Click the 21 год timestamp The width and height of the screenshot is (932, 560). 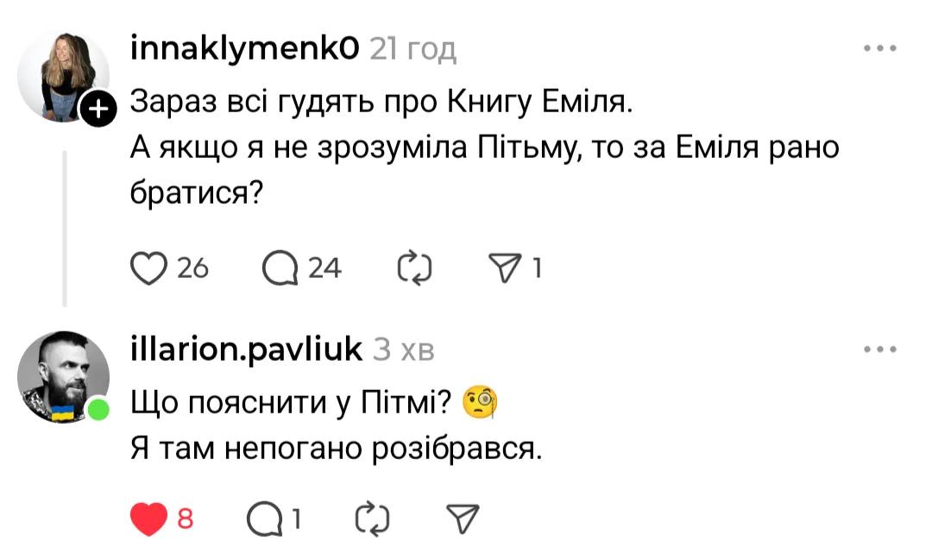click(412, 50)
